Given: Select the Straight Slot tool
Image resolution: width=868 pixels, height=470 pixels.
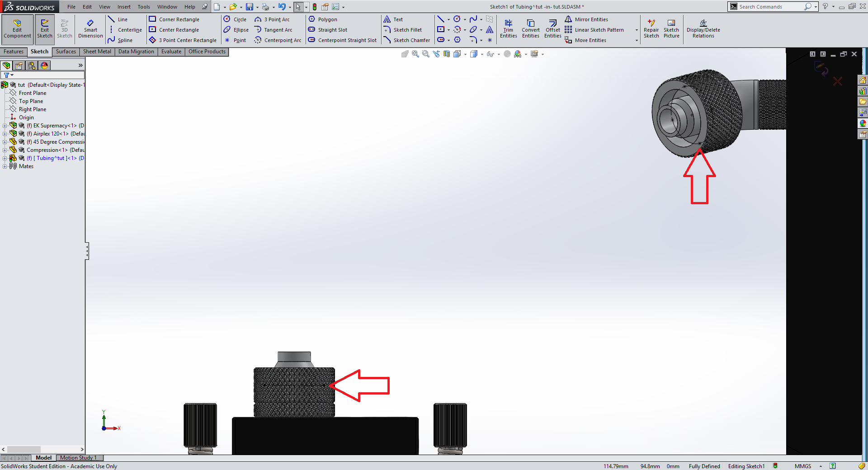Looking at the screenshot, I should click(328, 30).
